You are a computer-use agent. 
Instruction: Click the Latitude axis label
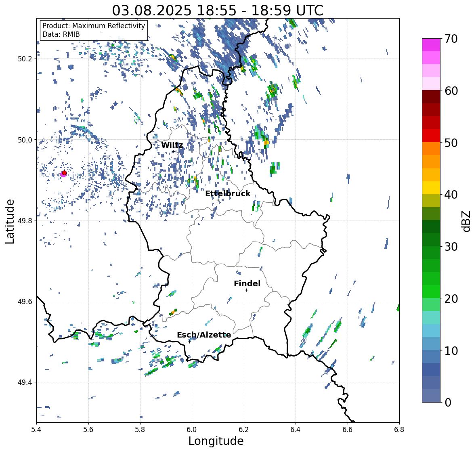[10, 222]
